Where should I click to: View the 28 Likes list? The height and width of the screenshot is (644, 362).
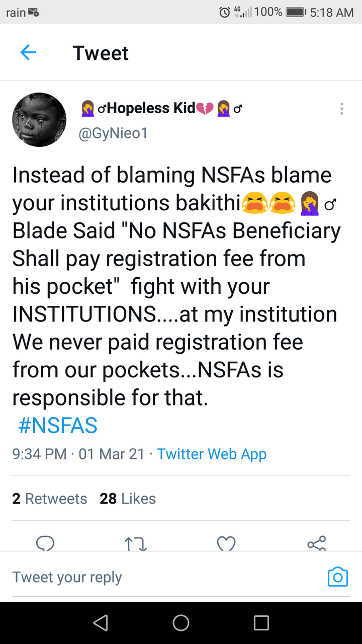pos(128,499)
